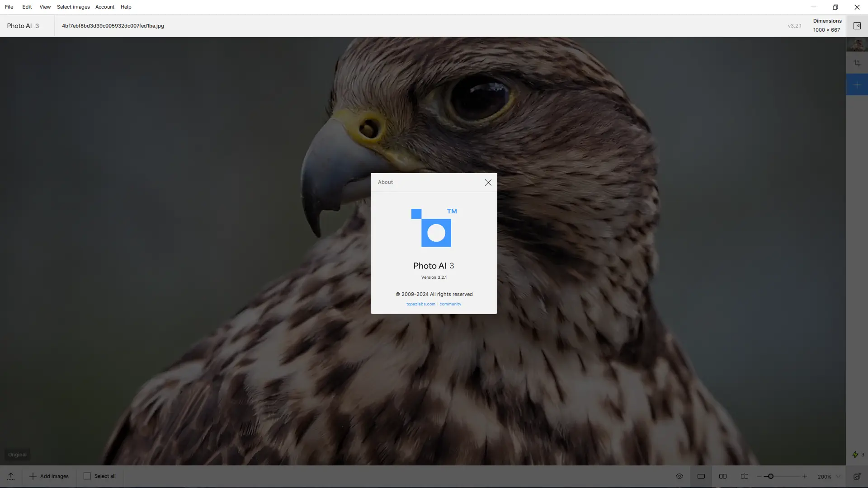Image resolution: width=868 pixels, height=488 pixels.
Task: Click the Add images button
Action: pos(49,476)
